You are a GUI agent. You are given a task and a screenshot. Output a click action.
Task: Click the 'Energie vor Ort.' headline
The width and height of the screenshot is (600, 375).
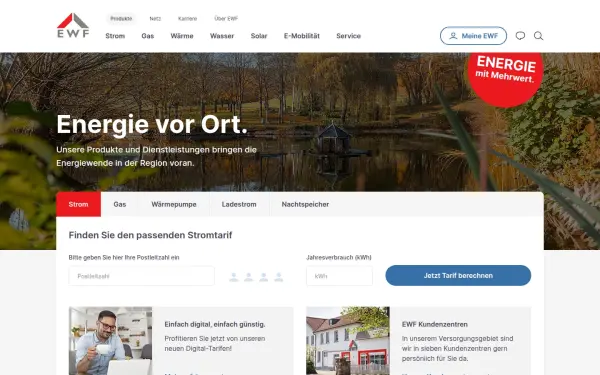[x=152, y=124]
